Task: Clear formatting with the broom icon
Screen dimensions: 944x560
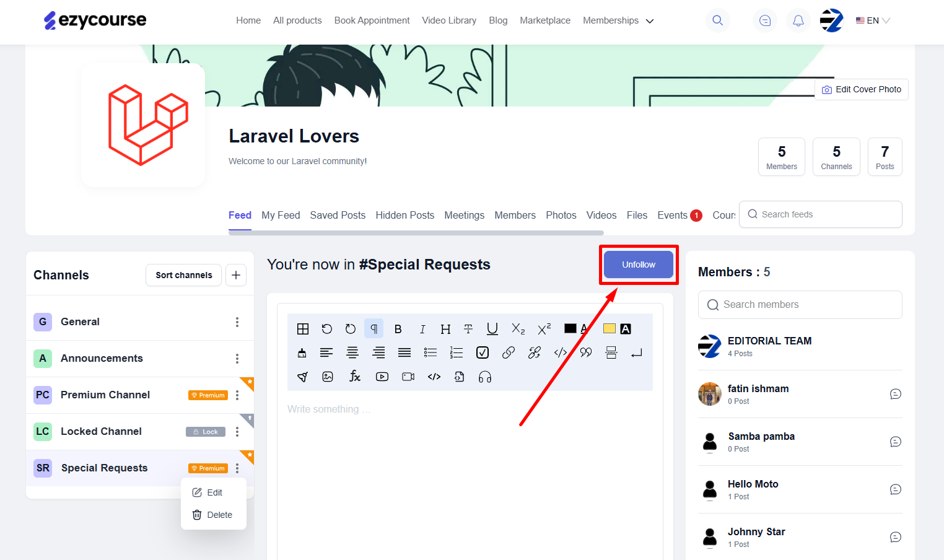Action: (302, 352)
